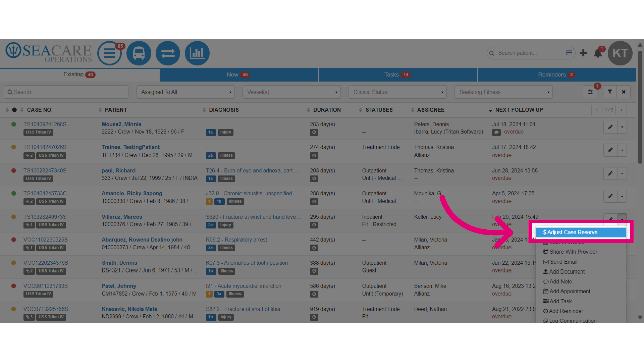
Task: Expand actions menu for Mouse2, Minnie row
Action: [x=622, y=127]
